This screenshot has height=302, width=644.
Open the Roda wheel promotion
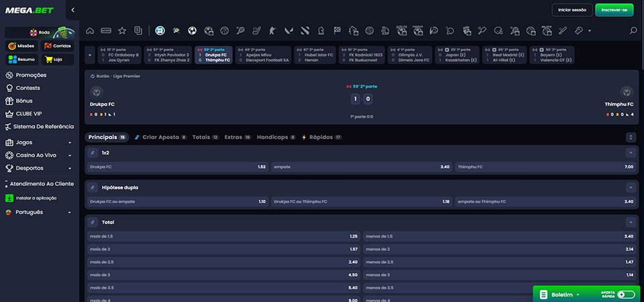coord(40,32)
